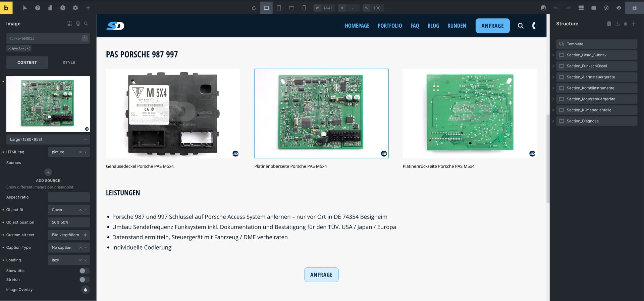The image size is (644, 301).
Task: Toggle the Structure panel icon
Action: click(581, 8)
